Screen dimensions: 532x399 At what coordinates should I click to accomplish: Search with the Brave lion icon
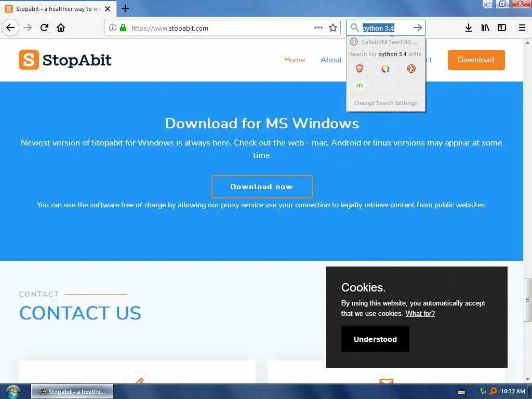[x=360, y=69]
